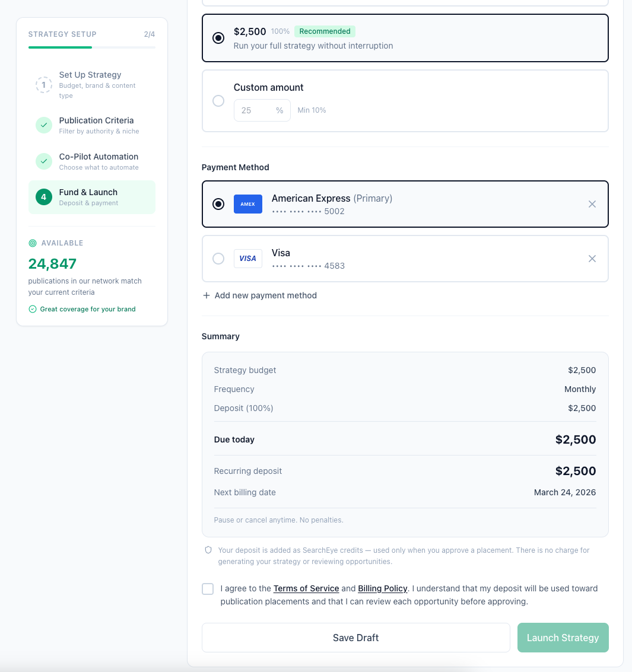Remove the American Express payment method
This screenshot has height=672, width=632.
(x=592, y=203)
